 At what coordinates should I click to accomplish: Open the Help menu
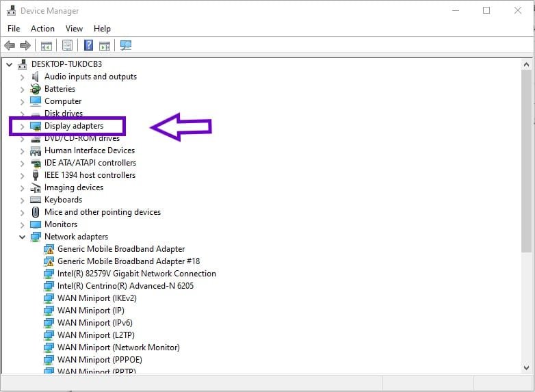(x=102, y=29)
